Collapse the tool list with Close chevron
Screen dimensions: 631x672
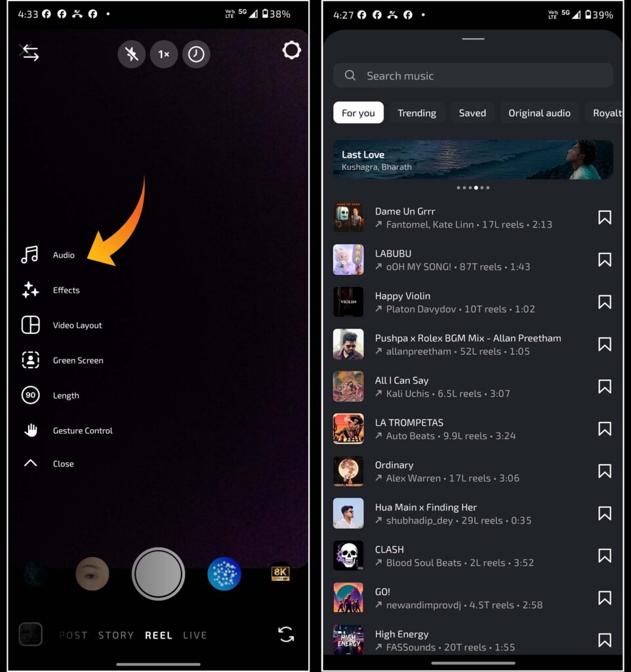tap(47, 464)
